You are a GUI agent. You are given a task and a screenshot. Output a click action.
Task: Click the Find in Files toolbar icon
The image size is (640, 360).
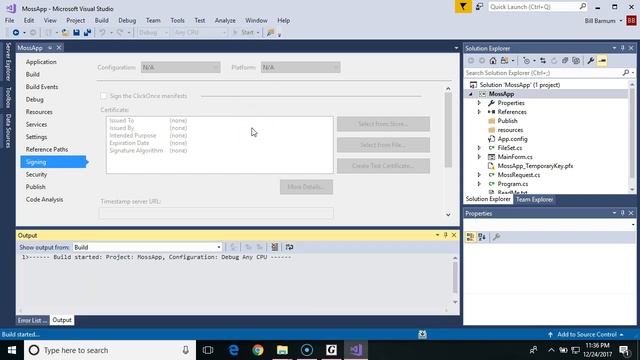click(270, 32)
